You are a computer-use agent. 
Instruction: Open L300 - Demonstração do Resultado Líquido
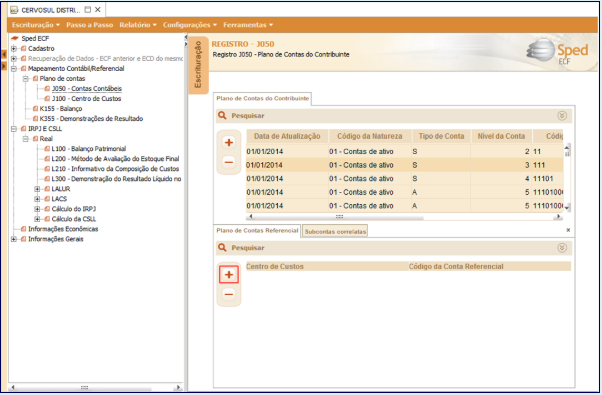[x=116, y=179]
